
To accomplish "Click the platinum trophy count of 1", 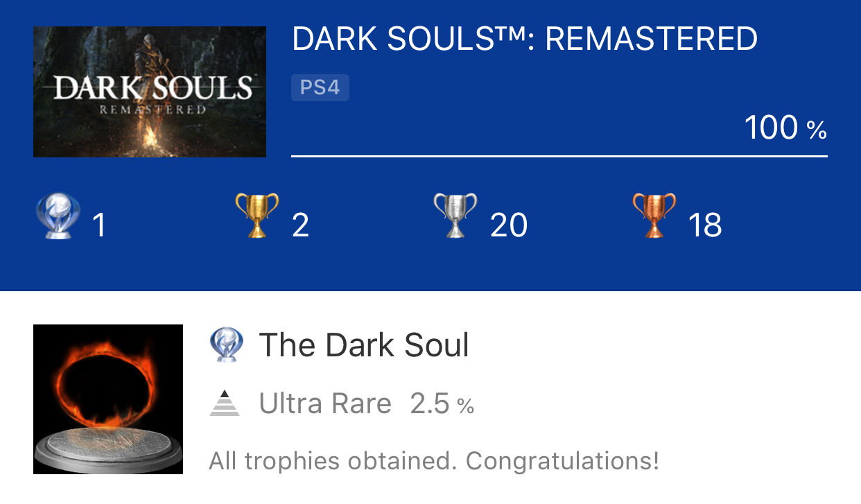I will [99, 226].
